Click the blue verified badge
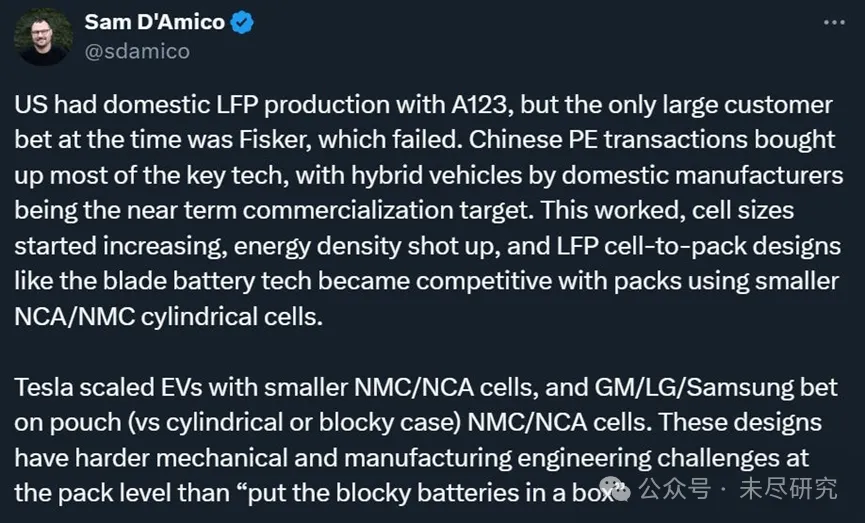Viewport: 865px width, 523px height. click(x=241, y=23)
